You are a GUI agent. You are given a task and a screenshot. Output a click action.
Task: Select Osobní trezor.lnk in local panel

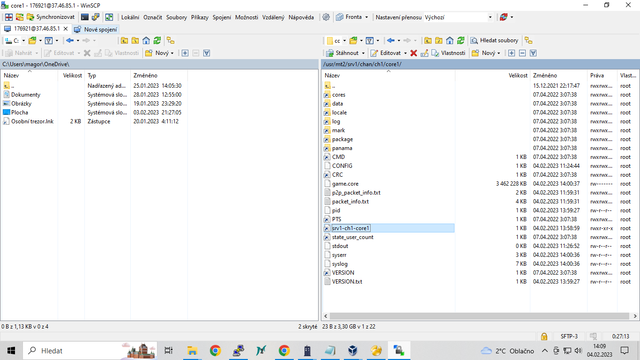tap(32, 121)
